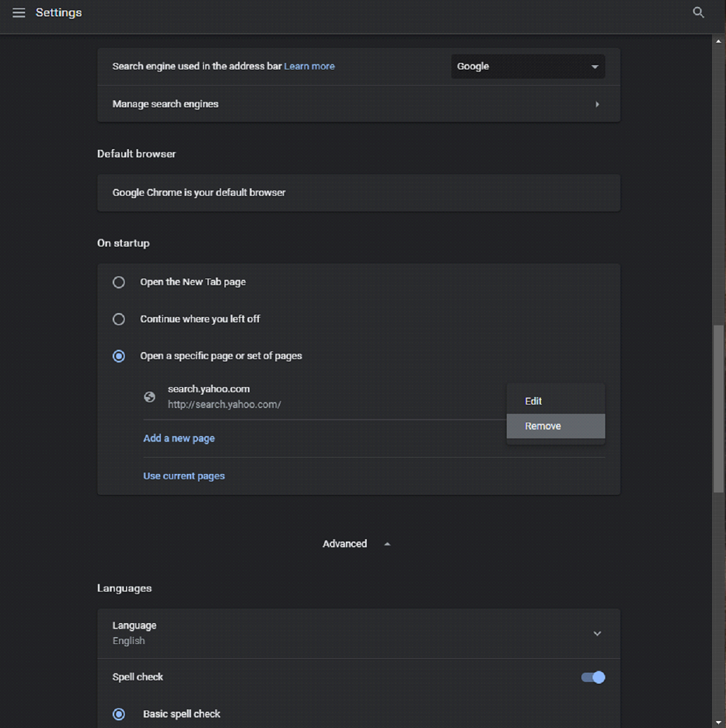Expand the Language English chevron
Viewport: 726px width, 728px height.
point(597,634)
